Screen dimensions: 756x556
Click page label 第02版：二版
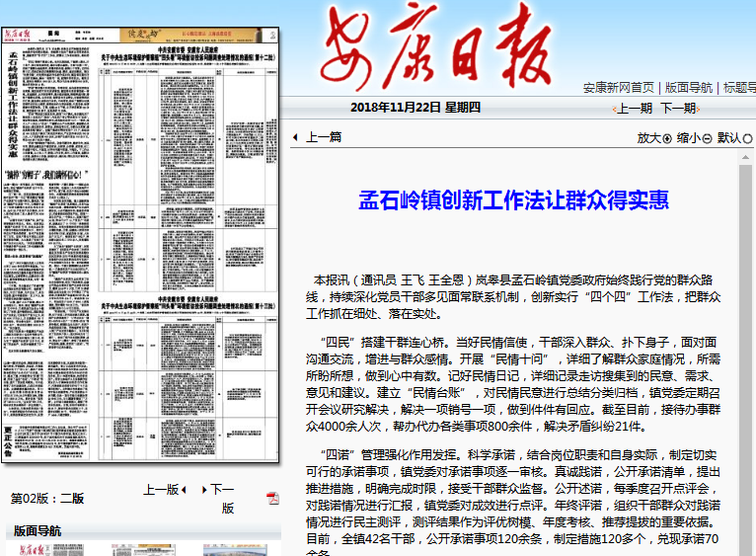[47, 499]
